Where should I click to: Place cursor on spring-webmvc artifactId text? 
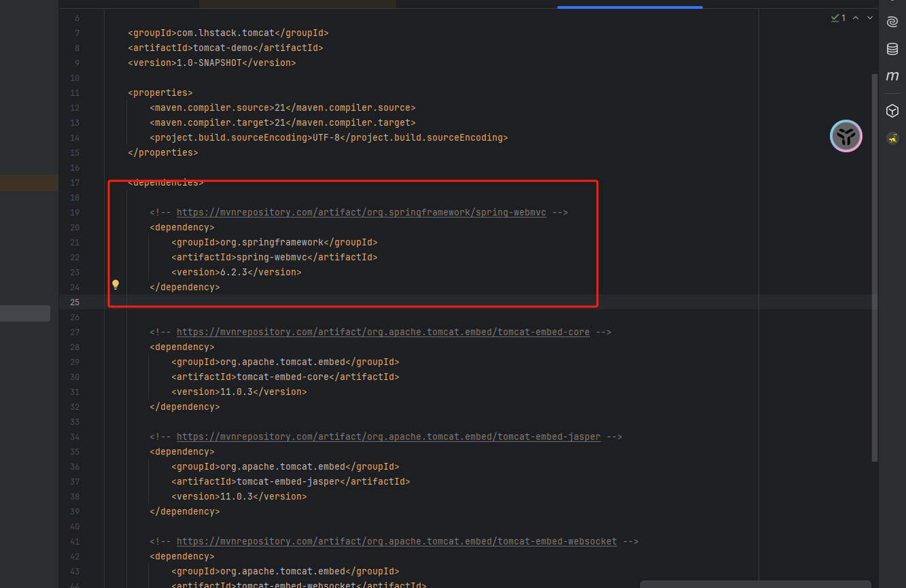click(272, 258)
